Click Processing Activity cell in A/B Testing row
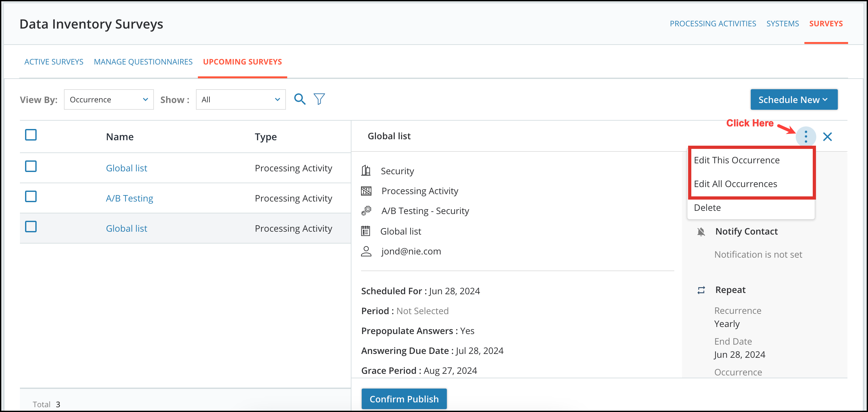The width and height of the screenshot is (868, 412). tap(293, 198)
